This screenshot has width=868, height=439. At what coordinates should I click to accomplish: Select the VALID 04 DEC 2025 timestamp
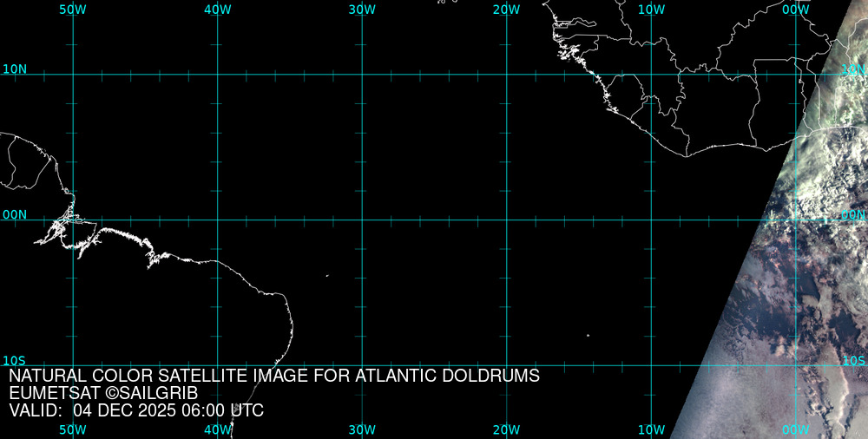pos(136,410)
